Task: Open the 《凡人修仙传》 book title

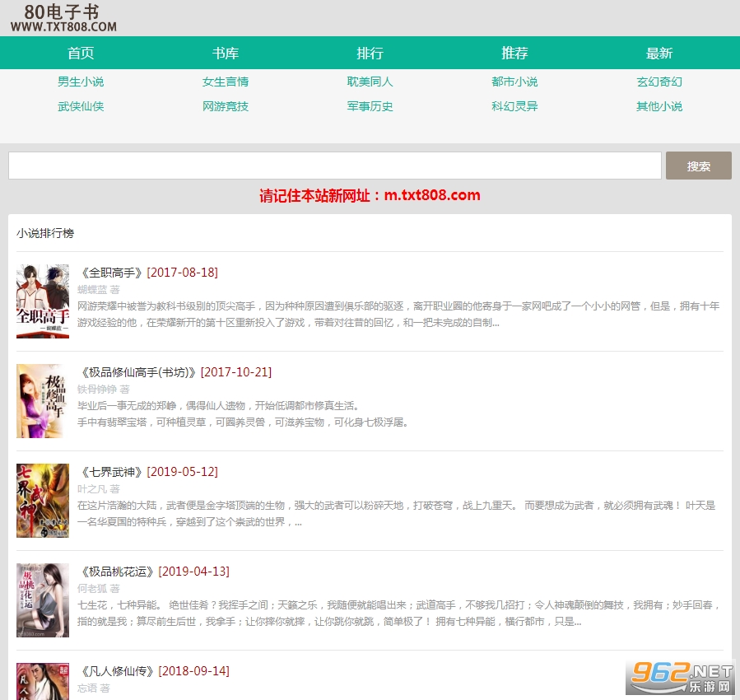Action: pyautogui.click(x=118, y=670)
